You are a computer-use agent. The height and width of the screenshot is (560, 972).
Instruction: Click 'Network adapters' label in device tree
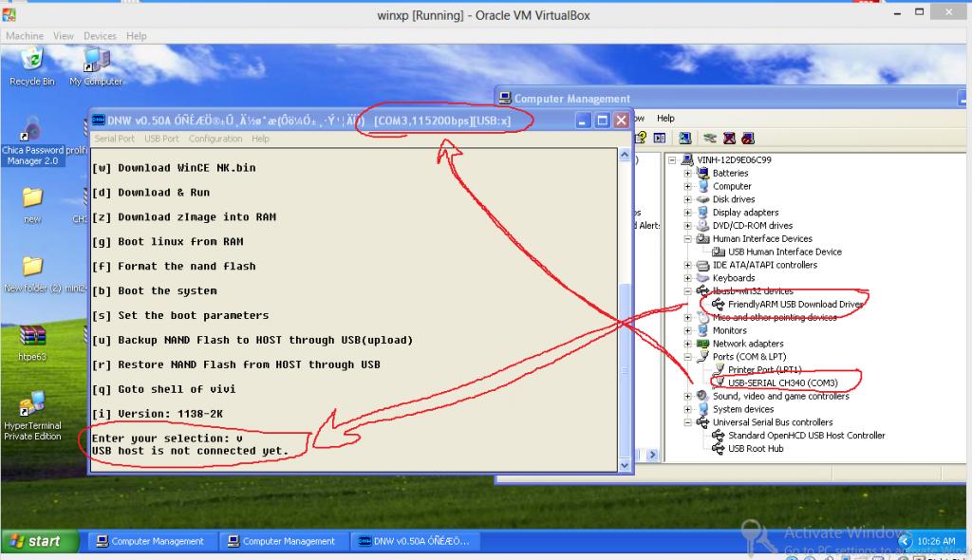748,344
